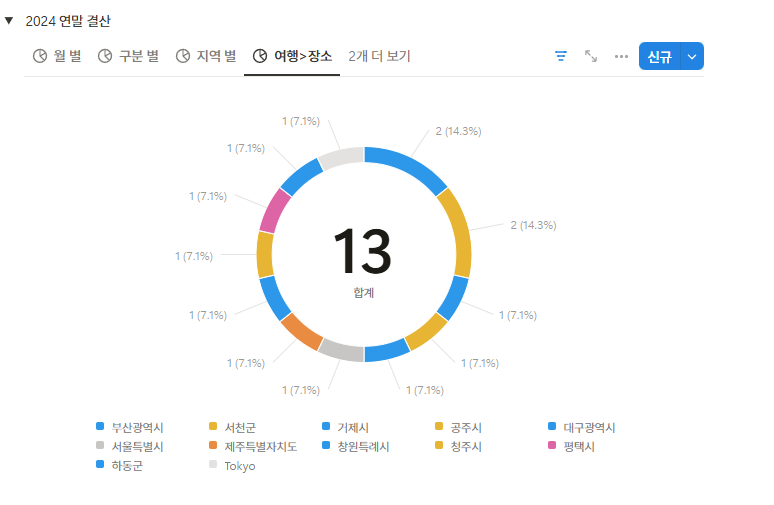The width and height of the screenshot is (774, 505).
Task: Click the 부산광역시 legend color swatch
Action: 100,426
